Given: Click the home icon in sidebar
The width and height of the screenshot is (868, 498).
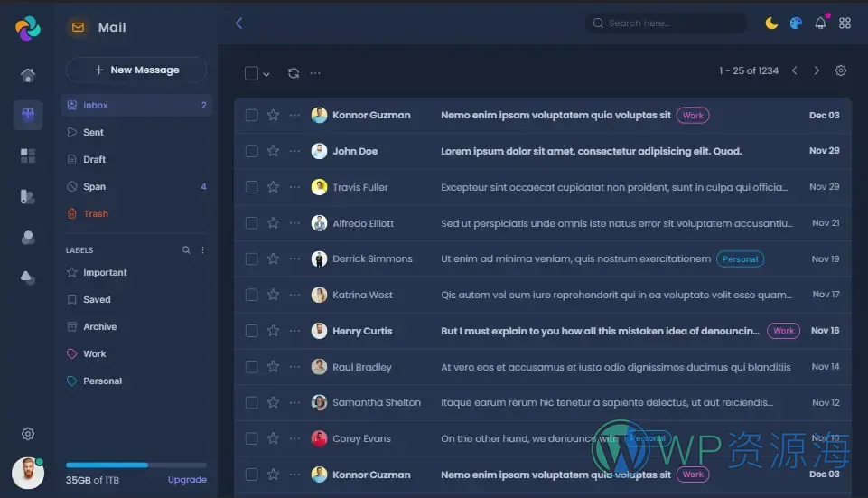Looking at the screenshot, I should [28, 75].
